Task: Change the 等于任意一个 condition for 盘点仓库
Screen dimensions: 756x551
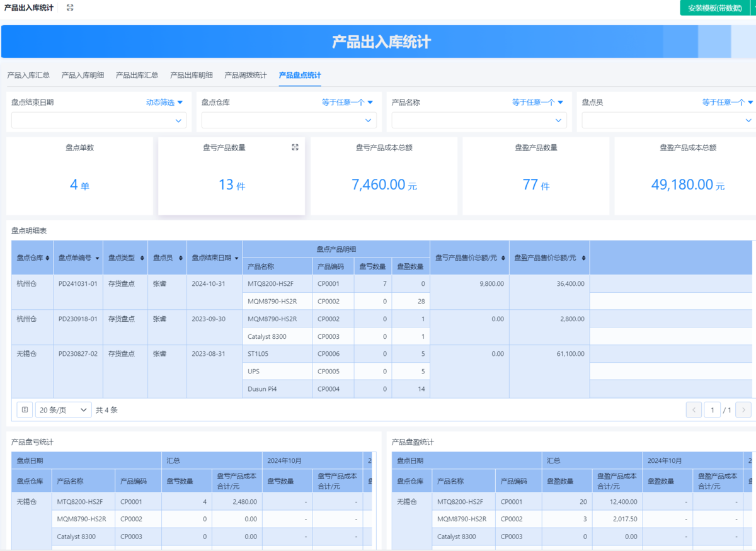Action: click(348, 102)
